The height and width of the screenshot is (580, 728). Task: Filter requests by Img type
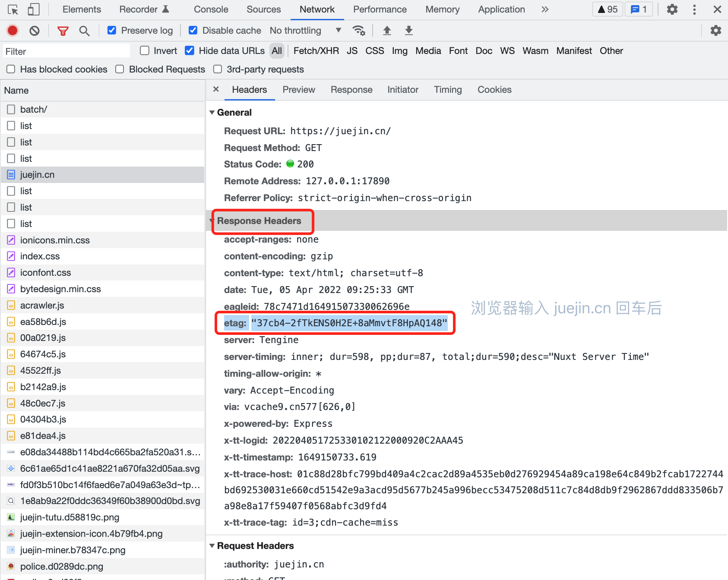[399, 51]
